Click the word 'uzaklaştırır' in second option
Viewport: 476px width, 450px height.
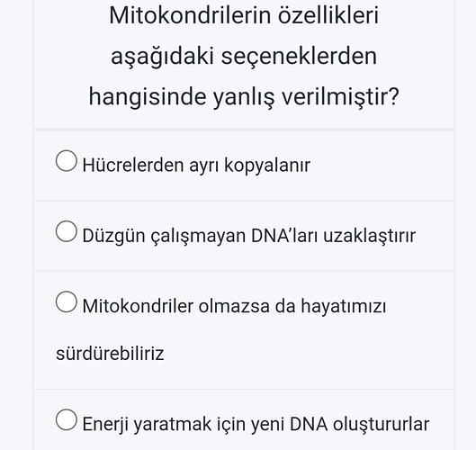pos(369,236)
